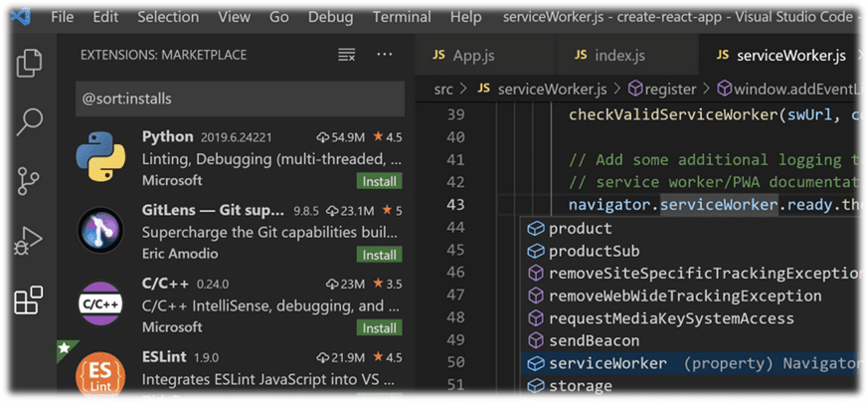Image resolution: width=868 pixels, height=402 pixels.
Task: Open the Run and Debug icon
Action: tap(30, 241)
